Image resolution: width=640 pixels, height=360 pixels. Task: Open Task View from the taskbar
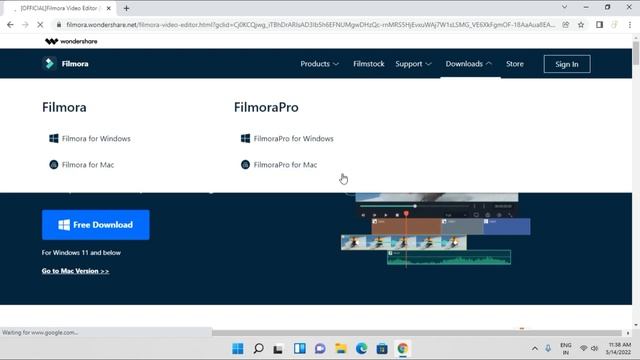278,348
